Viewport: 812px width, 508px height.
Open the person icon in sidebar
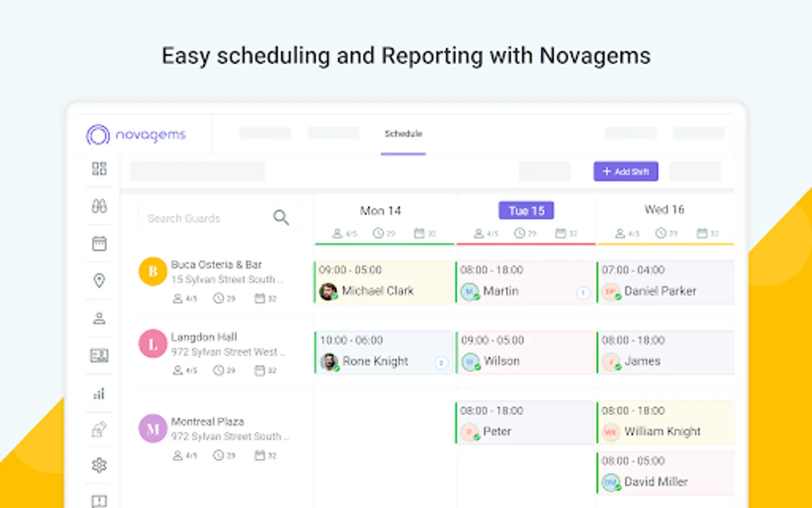click(x=99, y=318)
